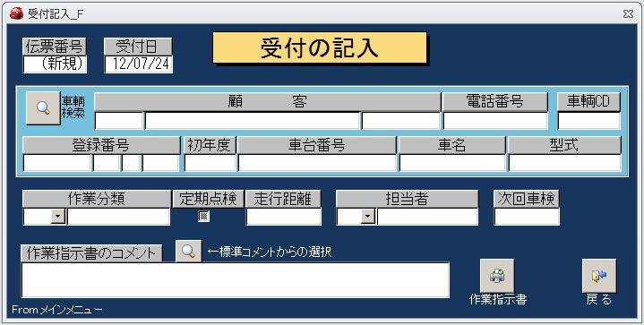644x325 pixels.
Task: Click the 車輌検索 magnifier search button
Action: coord(43,108)
